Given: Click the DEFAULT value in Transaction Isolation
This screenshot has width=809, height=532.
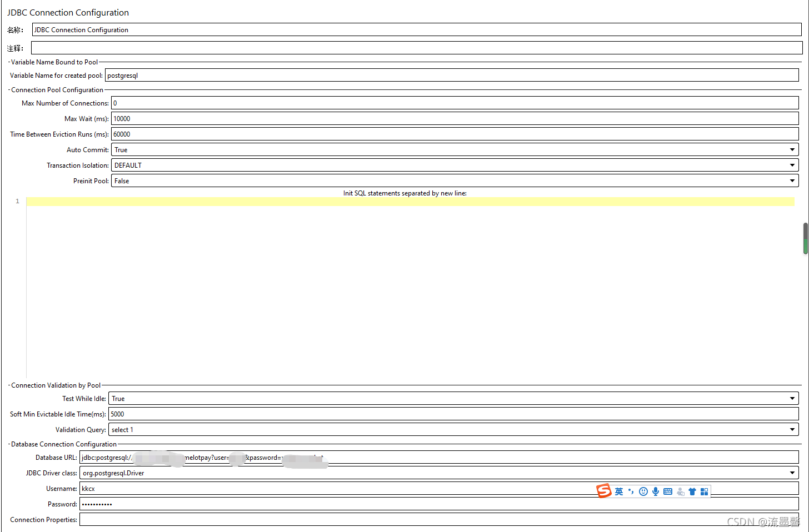Looking at the screenshot, I should click(x=128, y=165).
